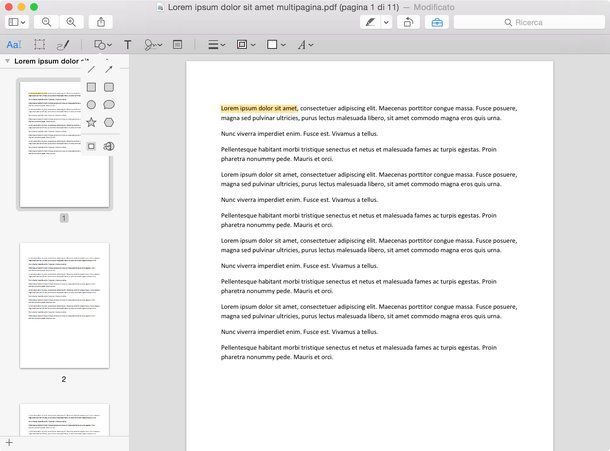
Task: Click the zoom in magnifier
Action: coord(71,22)
